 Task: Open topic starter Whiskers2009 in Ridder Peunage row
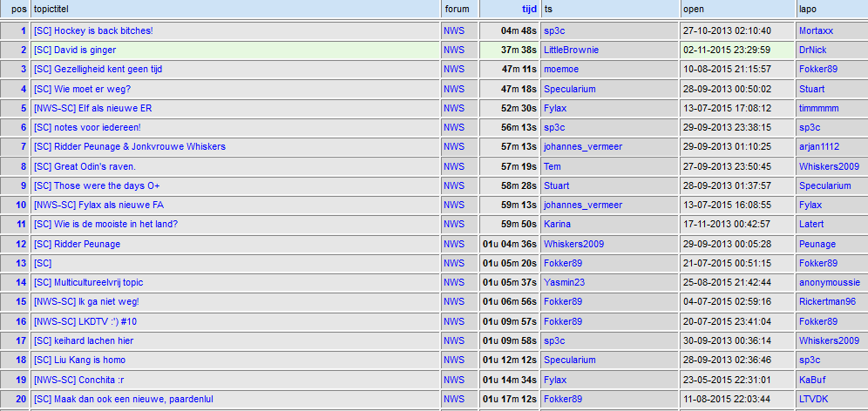574,244
